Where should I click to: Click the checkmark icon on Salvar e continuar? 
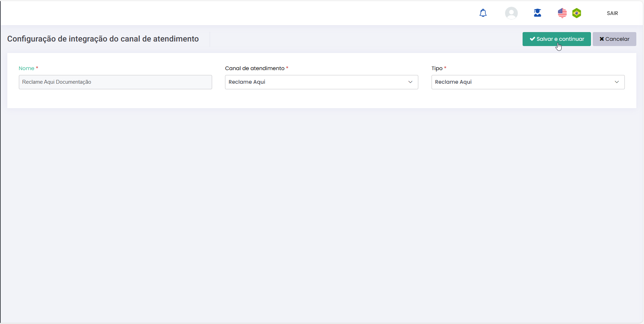(x=532, y=39)
